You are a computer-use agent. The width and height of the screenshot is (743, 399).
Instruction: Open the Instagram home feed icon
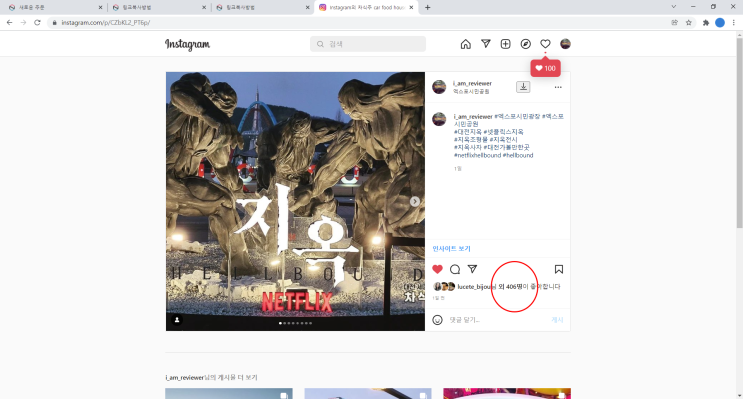click(465, 44)
